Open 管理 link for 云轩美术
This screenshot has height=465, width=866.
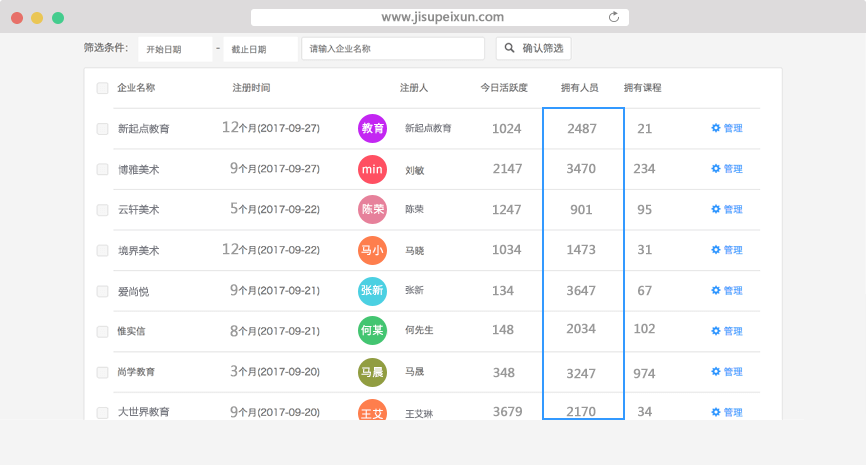(733, 209)
